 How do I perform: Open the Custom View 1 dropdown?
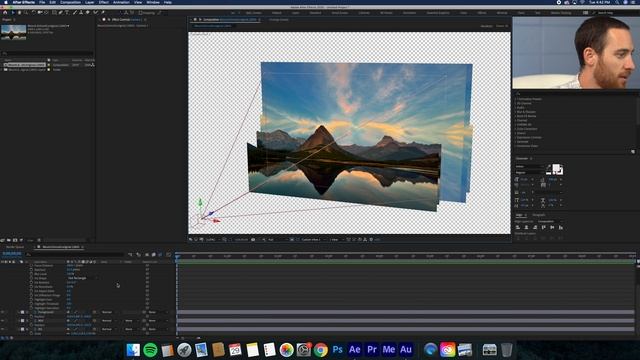click(x=313, y=240)
